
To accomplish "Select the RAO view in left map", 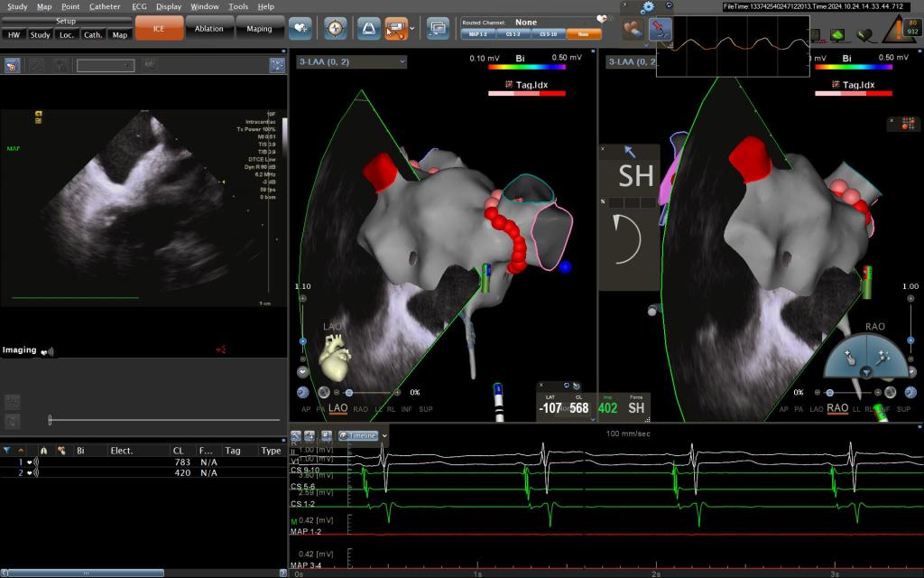I will (x=360, y=409).
